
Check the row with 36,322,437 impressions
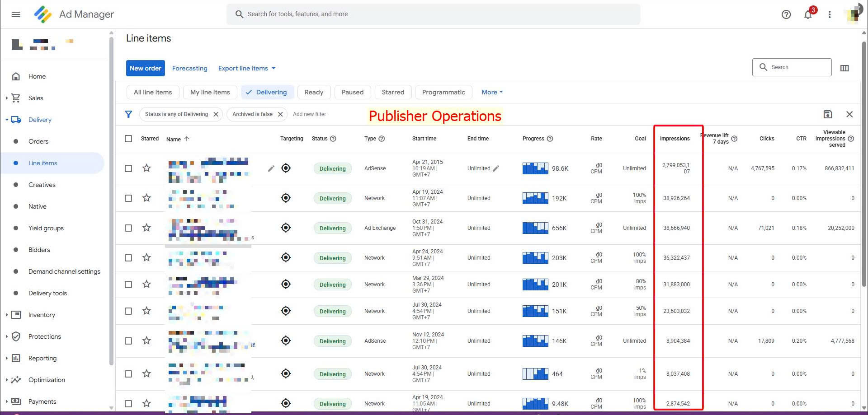pyautogui.click(x=128, y=258)
